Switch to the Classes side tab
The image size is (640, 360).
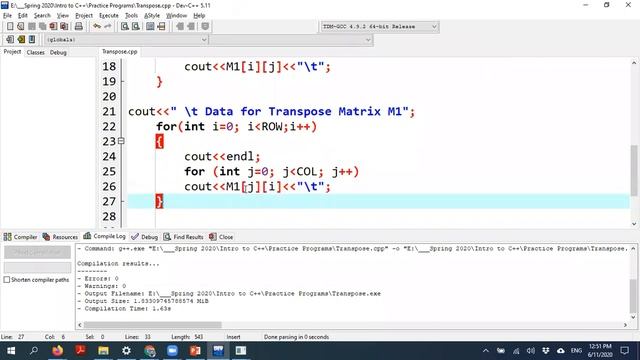36,52
